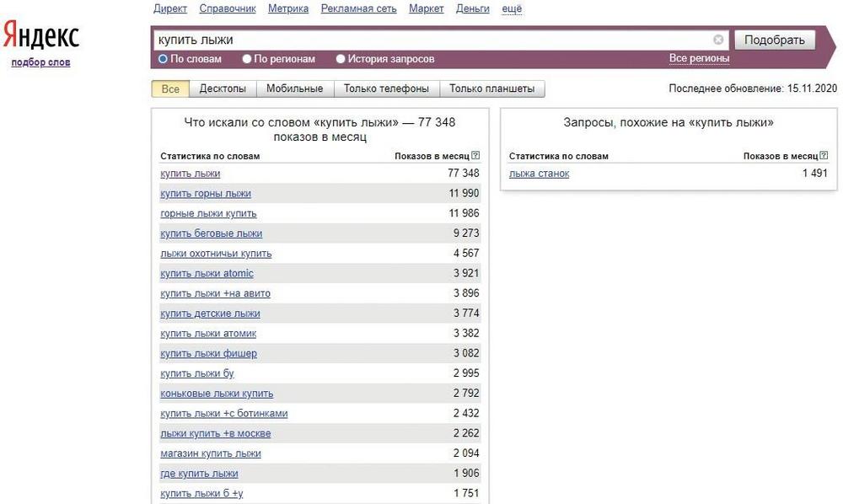This screenshot has width=843, height=504.
Task: Click the impressions value '3 382'
Action: 466,333
